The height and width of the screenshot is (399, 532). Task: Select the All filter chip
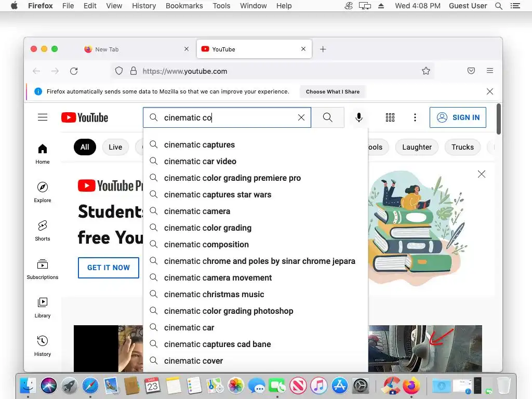[85, 147]
